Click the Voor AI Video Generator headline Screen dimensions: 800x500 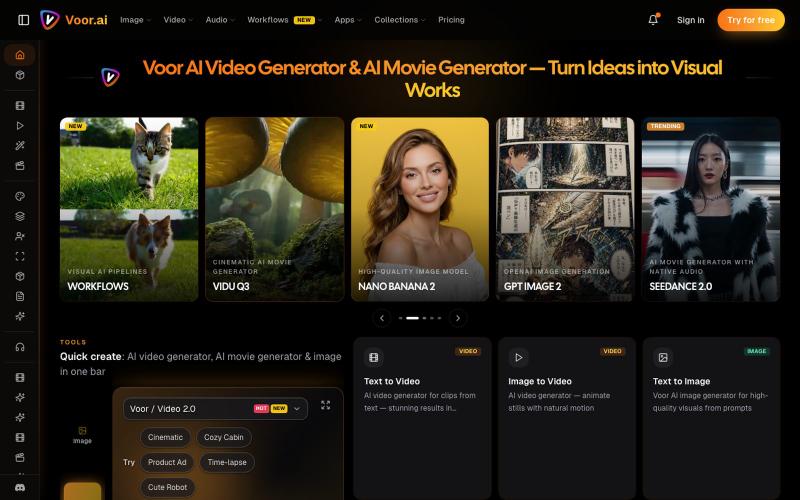(432, 78)
